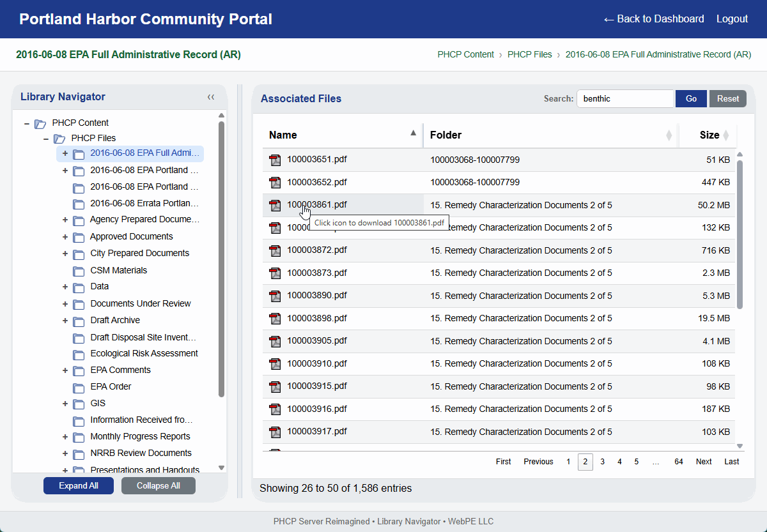This screenshot has height=532, width=767.
Task: Click the EPA Order folder icon
Action: tap(79, 387)
